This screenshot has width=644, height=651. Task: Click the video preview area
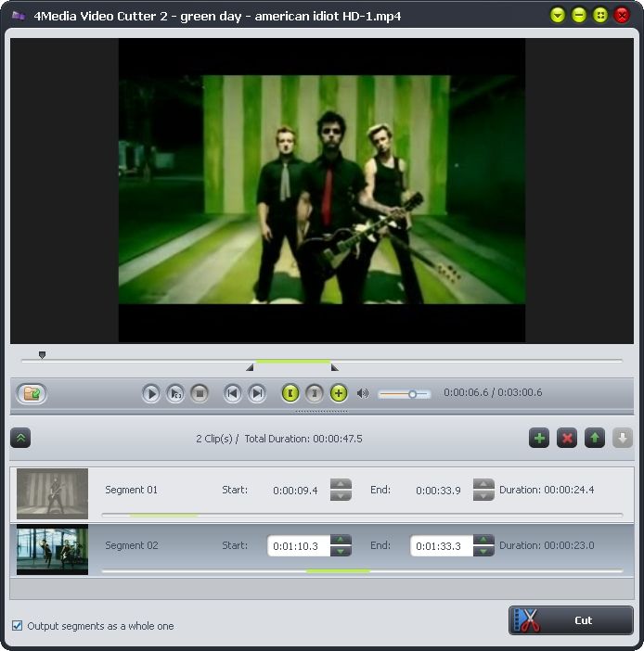[x=322, y=190]
